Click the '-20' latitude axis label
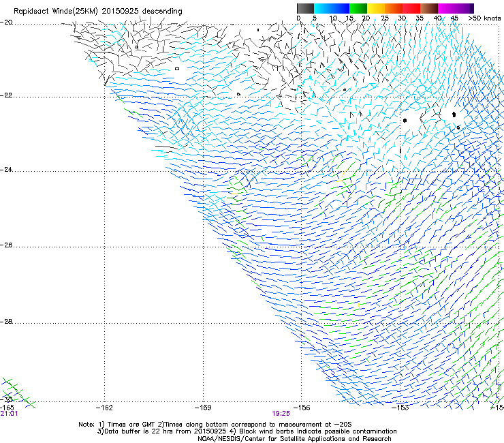The height and width of the screenshot is (443, 504). coord(6,22)
